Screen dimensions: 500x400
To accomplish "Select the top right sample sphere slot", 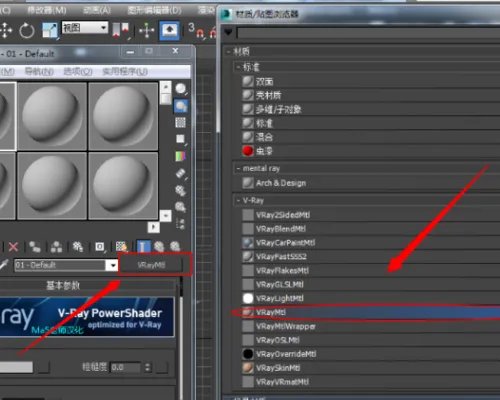I will click(x=123, y=116).
